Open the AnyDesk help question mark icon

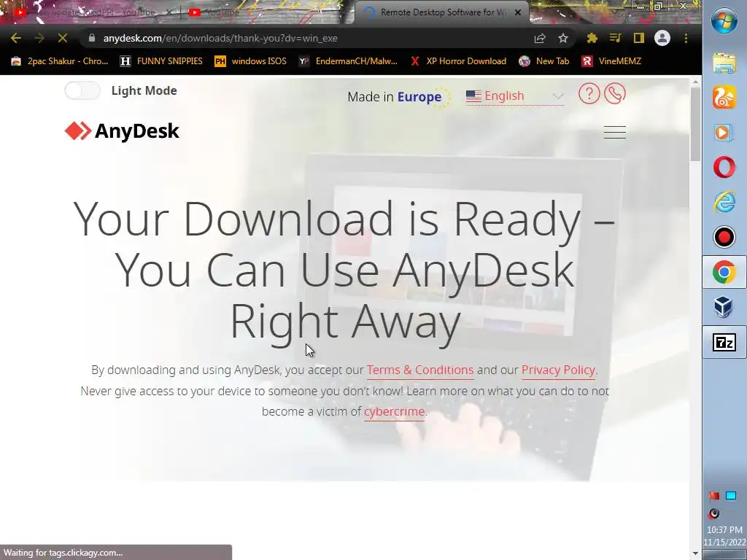(589, 94)
